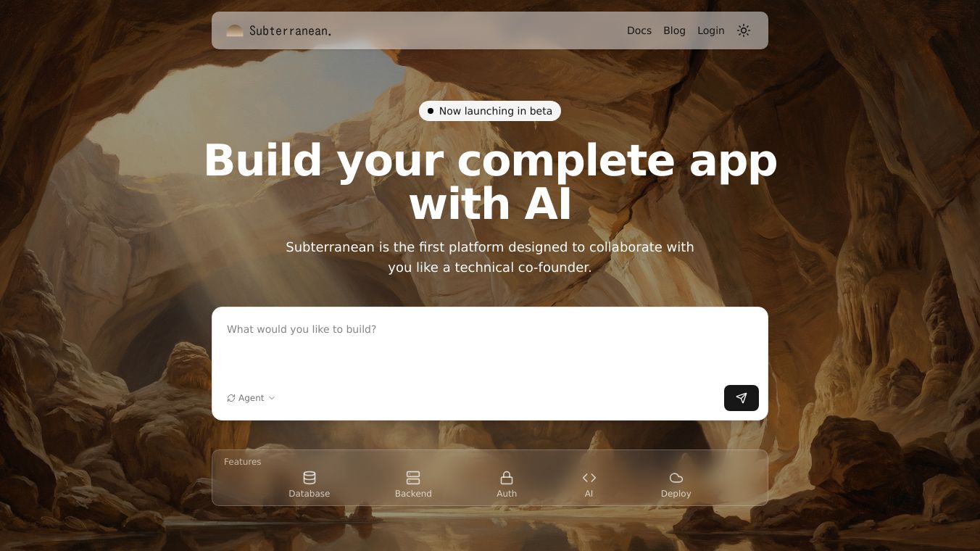Open the Docs page
This screenshot has height=551, width=980.
639,30
